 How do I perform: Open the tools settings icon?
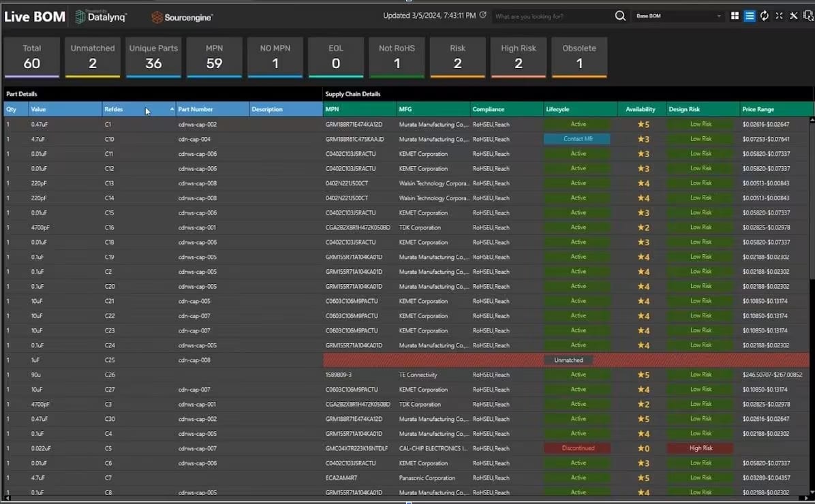(x=793, y=16)
